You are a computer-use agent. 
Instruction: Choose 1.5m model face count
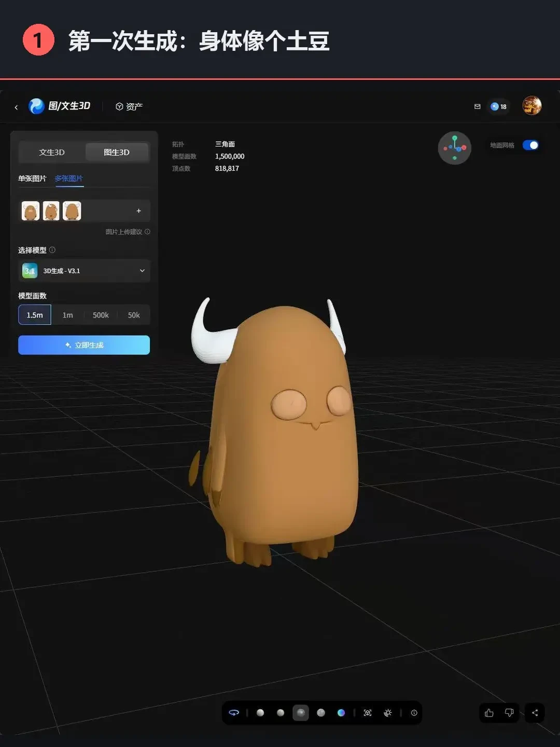coord(35,315)
